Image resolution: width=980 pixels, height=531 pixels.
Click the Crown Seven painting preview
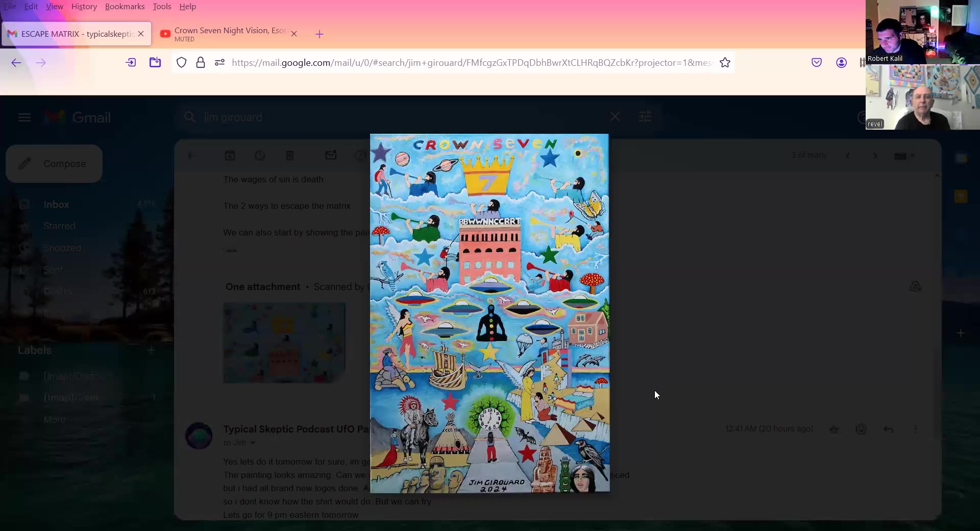489,313
